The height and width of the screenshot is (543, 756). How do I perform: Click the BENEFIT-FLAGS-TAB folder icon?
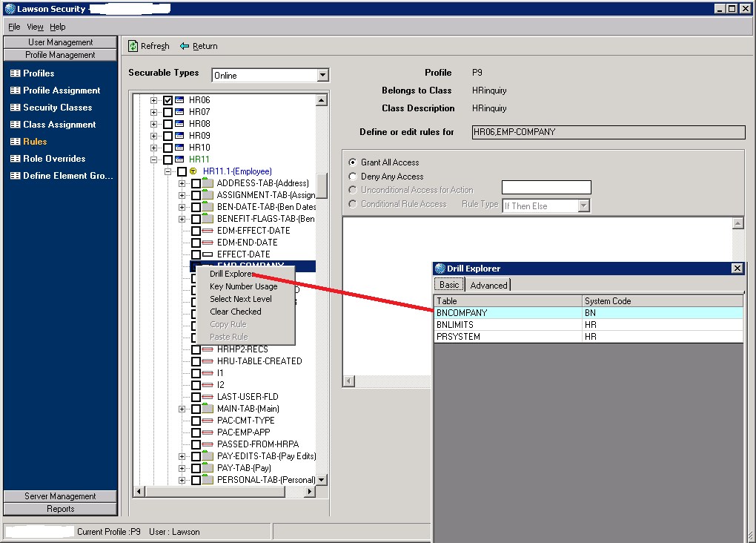coord(208,218)
